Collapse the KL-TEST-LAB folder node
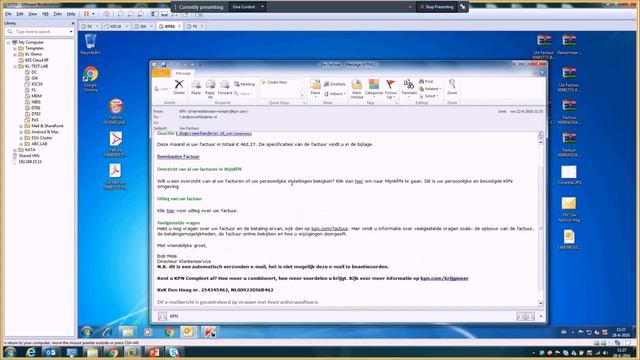The image size is (640, 360). pyautogui.click(x=15, y=66)
